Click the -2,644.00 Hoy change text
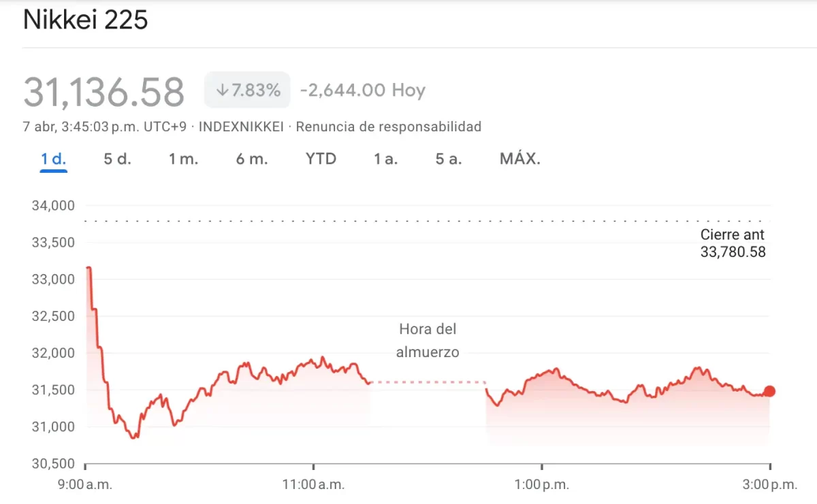 (x=363, y=90)
